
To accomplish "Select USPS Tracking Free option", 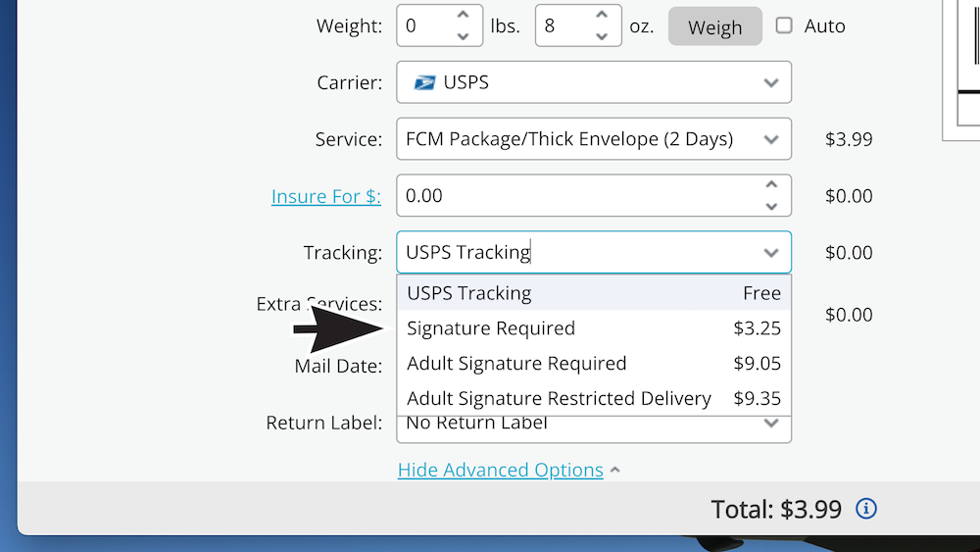I will click(594, 293).
